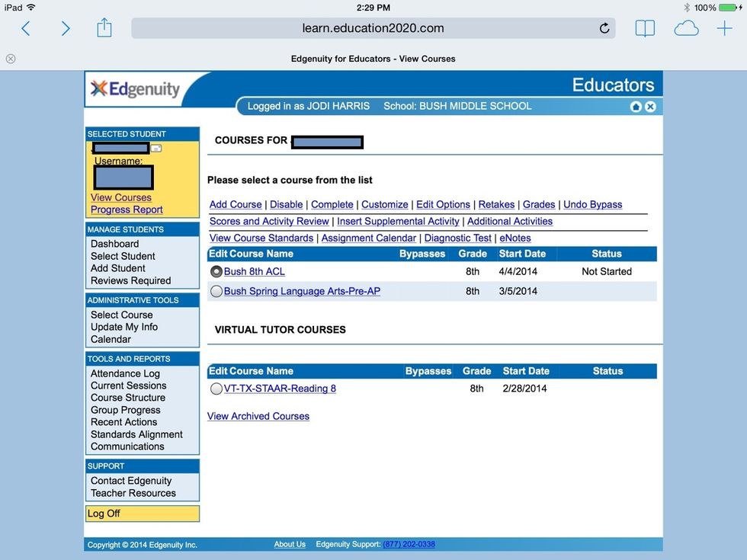Viewport: 747px width, 560px height.
Task: Tap Safari back arrow
Action: tap(26, 29)
